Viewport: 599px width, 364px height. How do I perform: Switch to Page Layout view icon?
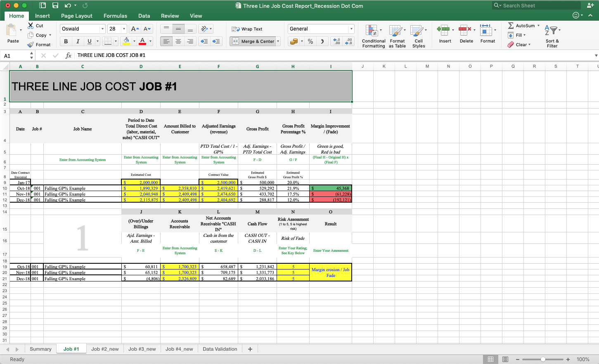pyautogui.click(x=505, y=359)
